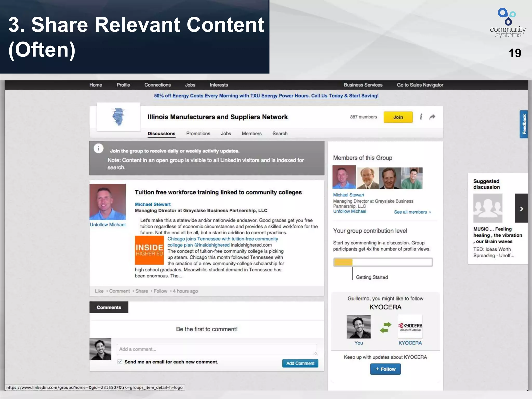Click the commenter avatar beside comment box

click(100, 349)
